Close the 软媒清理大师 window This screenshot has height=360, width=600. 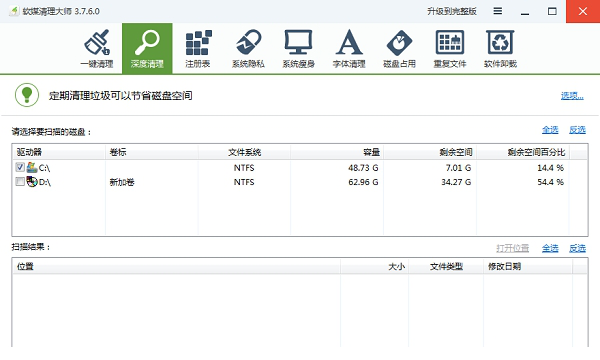583,11
